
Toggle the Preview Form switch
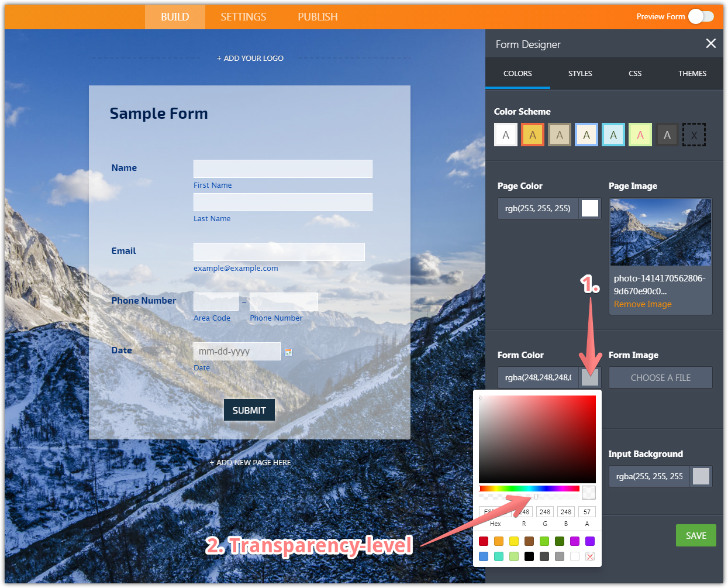click(x=701, y=16)
